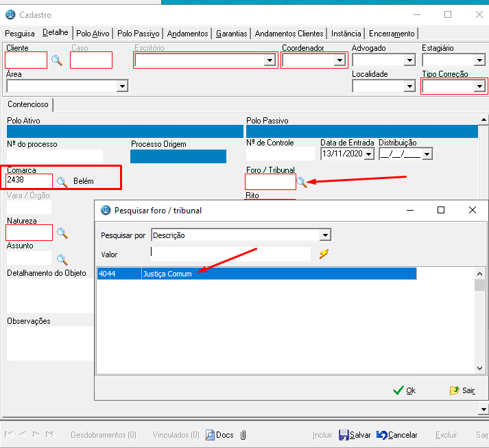Expand the Estagiário dropdown
This screenshot has height=448, width=489.
pyautogui.click(x=479, y=60)
